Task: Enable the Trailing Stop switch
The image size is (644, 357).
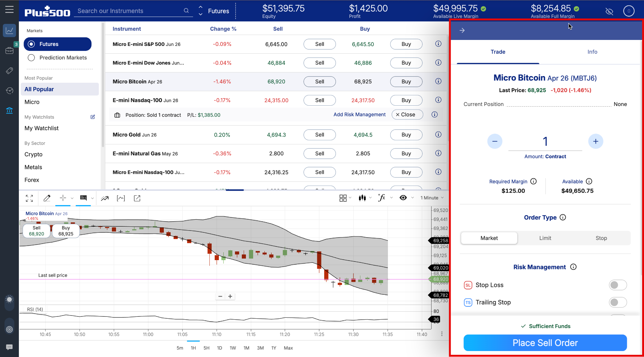Action: 618,302
